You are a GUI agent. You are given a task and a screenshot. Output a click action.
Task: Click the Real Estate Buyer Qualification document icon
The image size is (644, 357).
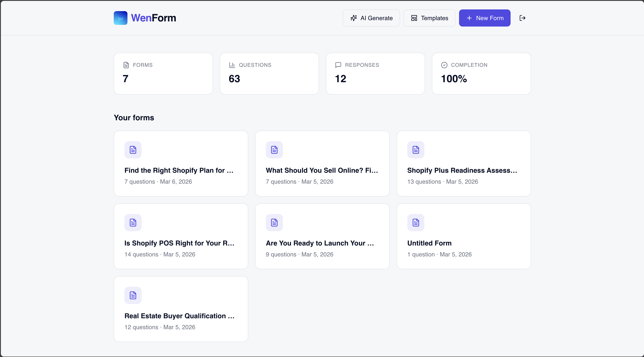(x=133, y=295)
